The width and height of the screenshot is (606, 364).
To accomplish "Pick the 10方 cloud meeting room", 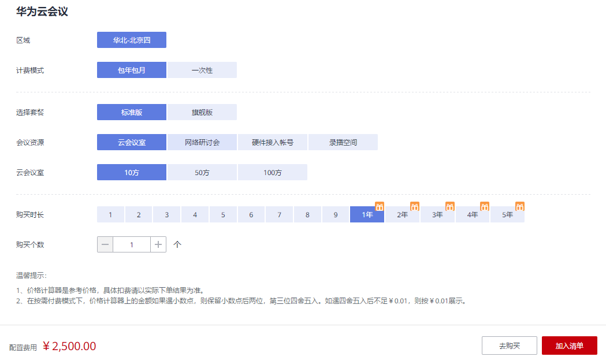I will [132, 173].
